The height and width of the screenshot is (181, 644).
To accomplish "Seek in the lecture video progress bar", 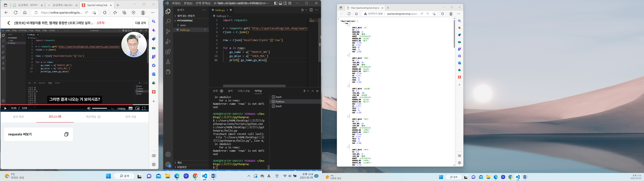I will coord(74,105).
